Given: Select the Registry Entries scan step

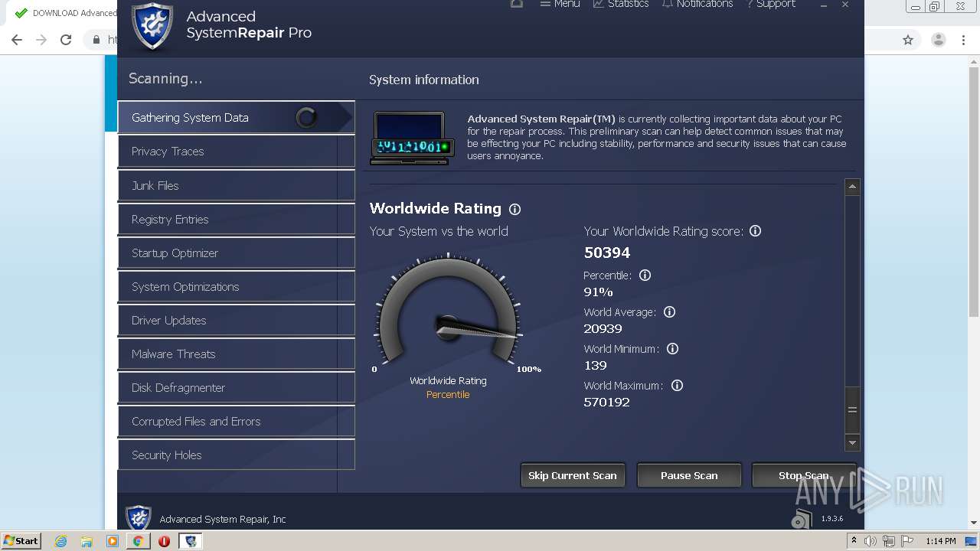Looking at the screenshot, I should tap(236, 219).
